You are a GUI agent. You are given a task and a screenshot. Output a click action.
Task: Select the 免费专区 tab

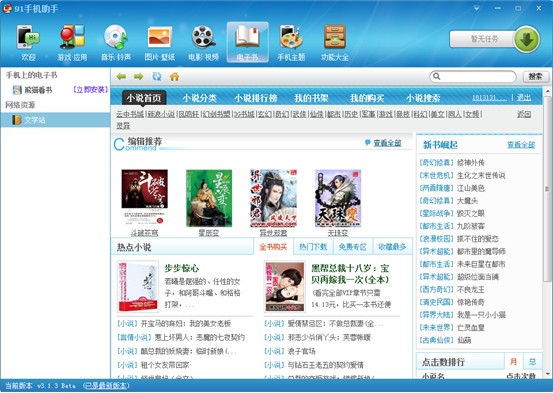[352, 247]
